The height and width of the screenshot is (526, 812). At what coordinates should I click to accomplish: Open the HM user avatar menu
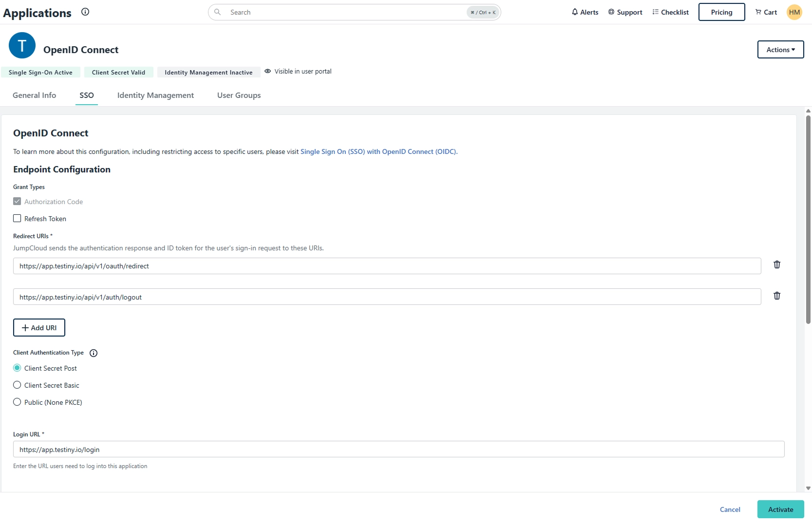[794, 12]
